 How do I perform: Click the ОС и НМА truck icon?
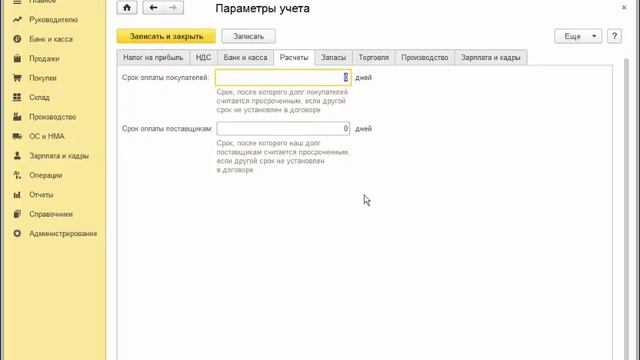(x=17, y=136)
